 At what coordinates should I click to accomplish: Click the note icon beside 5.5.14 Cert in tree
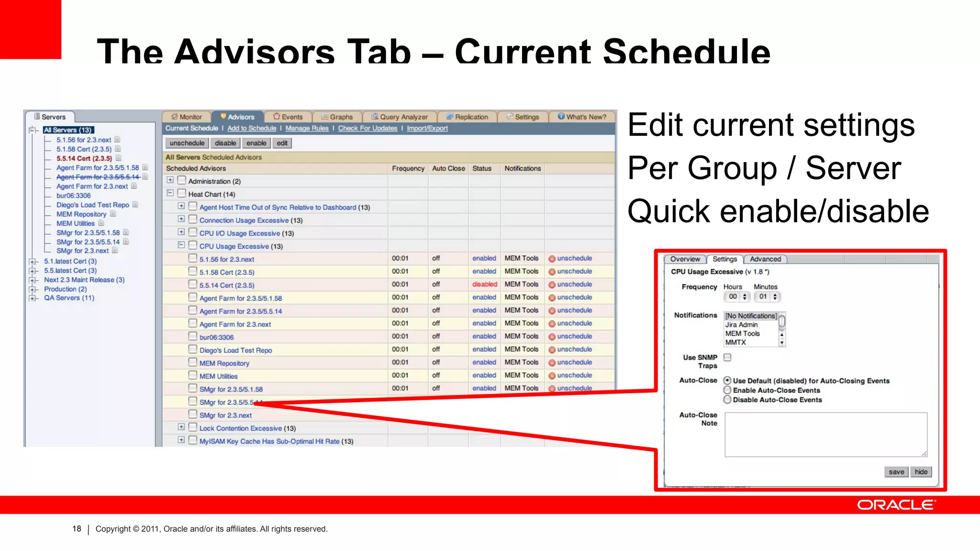tap(118, 158)
